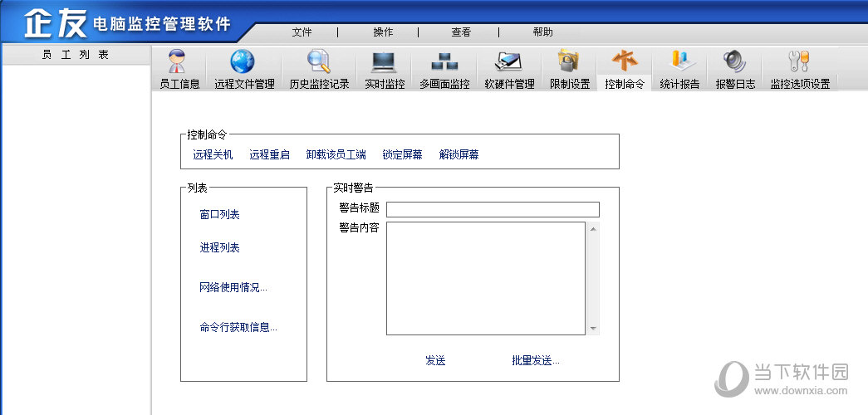Open 远程文件管理 remote file management

coord(244,70)
